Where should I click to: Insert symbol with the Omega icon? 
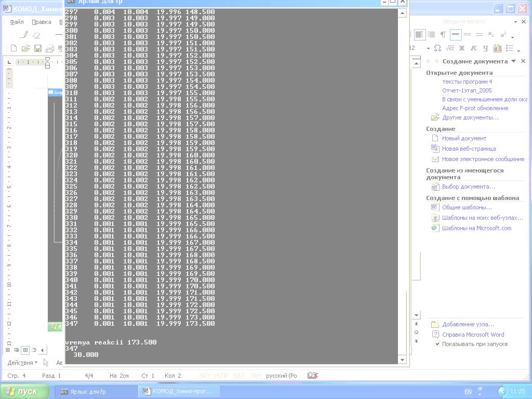click(x=437, y=48)
